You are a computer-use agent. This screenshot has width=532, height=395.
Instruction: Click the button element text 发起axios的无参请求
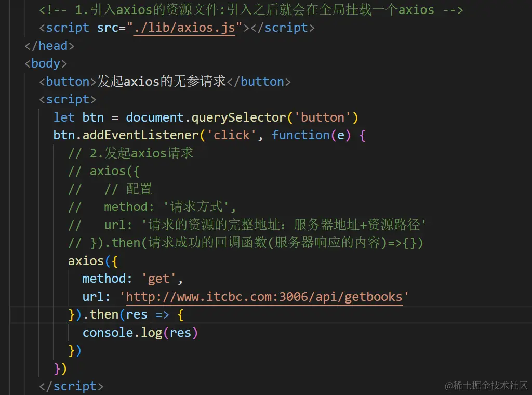(162, 82)
